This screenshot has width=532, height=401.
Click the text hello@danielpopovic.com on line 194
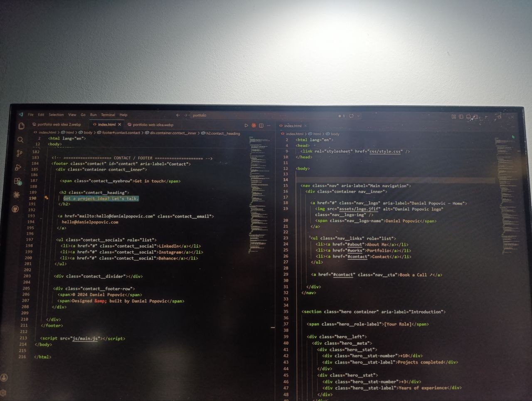tap(90, 222)
